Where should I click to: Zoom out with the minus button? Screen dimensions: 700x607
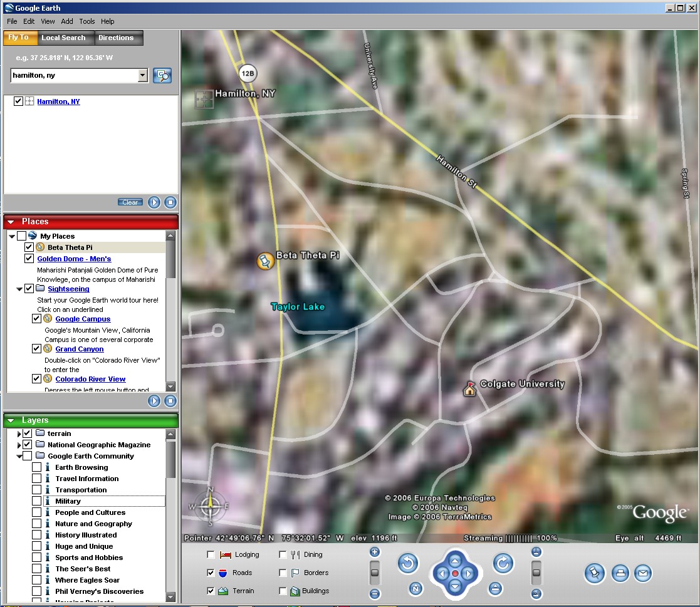coord(375,594)
